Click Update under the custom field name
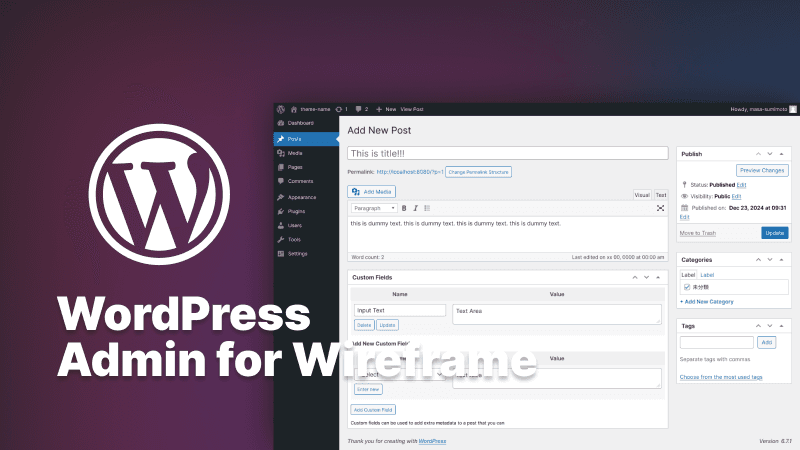This screenshot has width=800, height=450. pyautogui.click(x=387, y=325)
